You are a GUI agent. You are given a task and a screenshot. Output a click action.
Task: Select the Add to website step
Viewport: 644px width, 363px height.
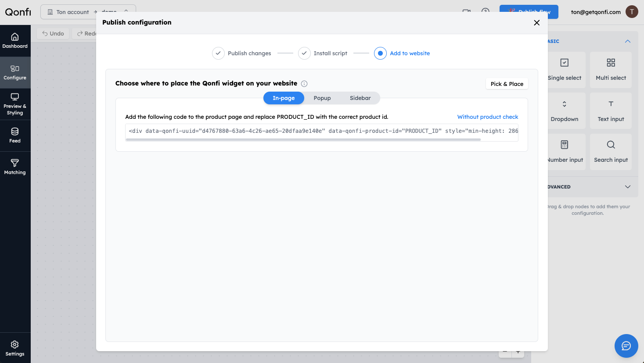point(402,53)
